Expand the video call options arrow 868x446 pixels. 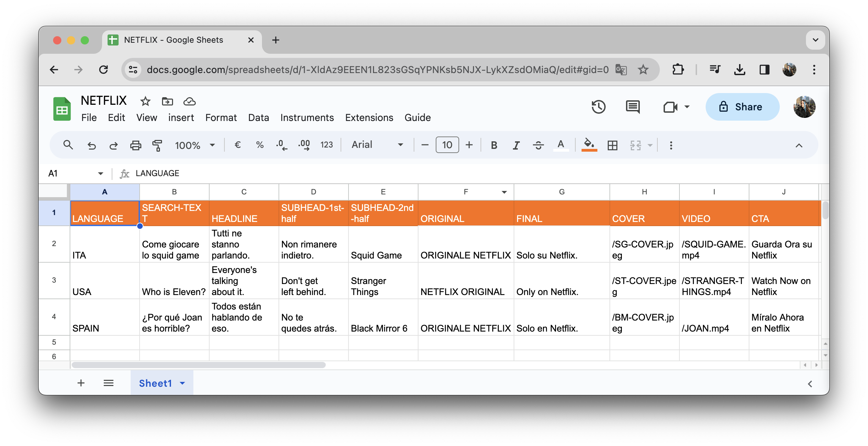click(x=687, y=107)
